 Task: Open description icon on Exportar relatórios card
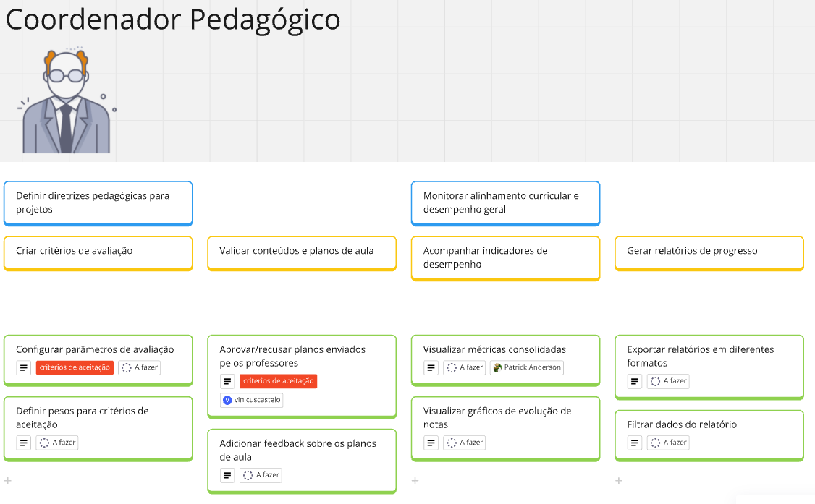pyautogui.click(x=635, y=381)
